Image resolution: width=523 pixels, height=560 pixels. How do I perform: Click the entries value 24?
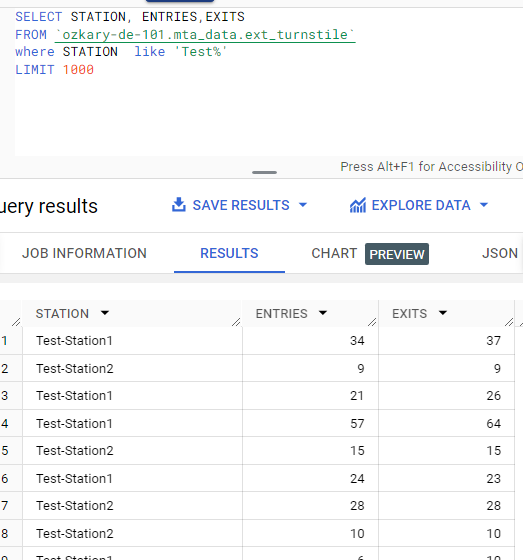pyautogui.click(x=357, y=478)
